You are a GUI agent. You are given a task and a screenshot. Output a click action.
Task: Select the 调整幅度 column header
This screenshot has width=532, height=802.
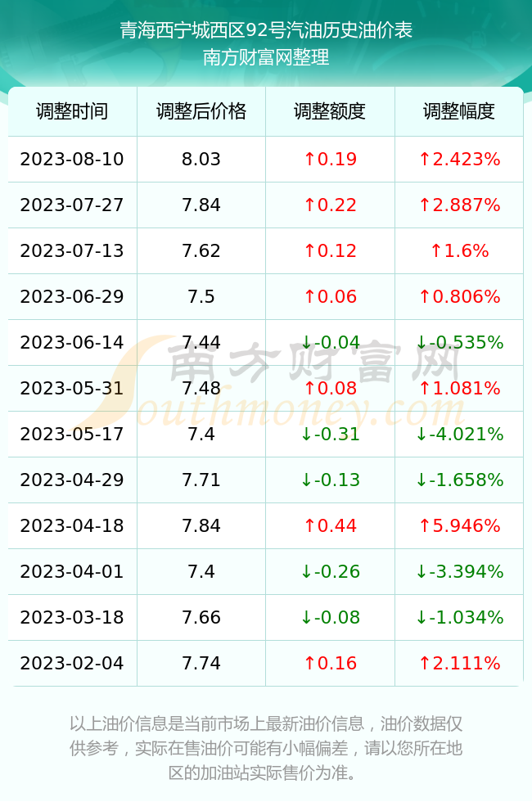click(459, 111)
